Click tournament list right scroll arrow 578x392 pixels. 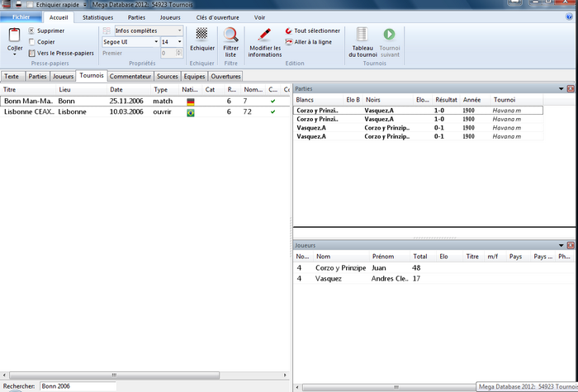pyautogui.click(x=285, y=375)
